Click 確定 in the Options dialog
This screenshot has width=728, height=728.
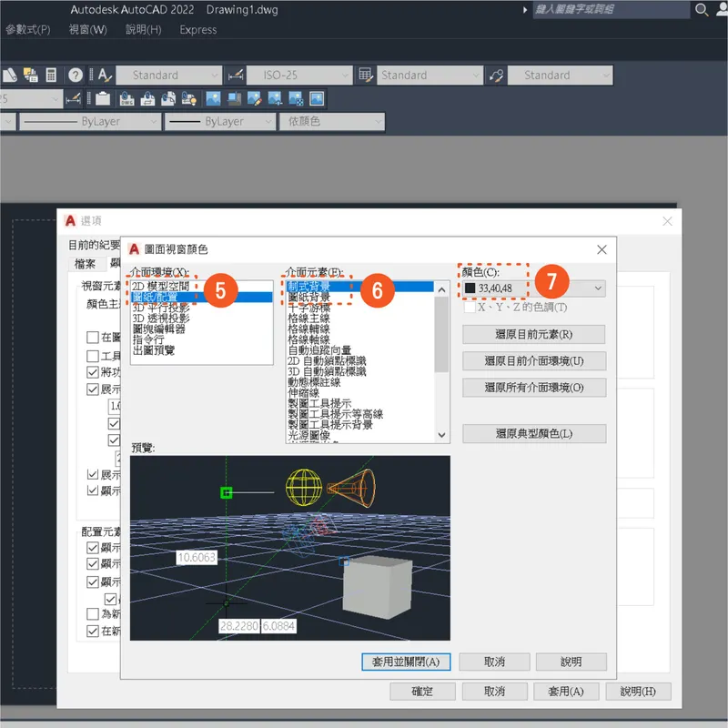tap(422, 692)
